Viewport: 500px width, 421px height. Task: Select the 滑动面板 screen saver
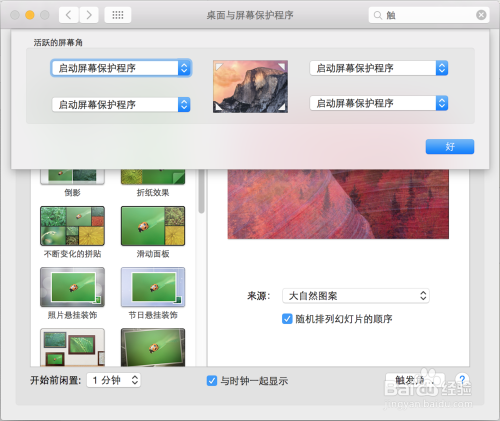click(x=153, y=226)
